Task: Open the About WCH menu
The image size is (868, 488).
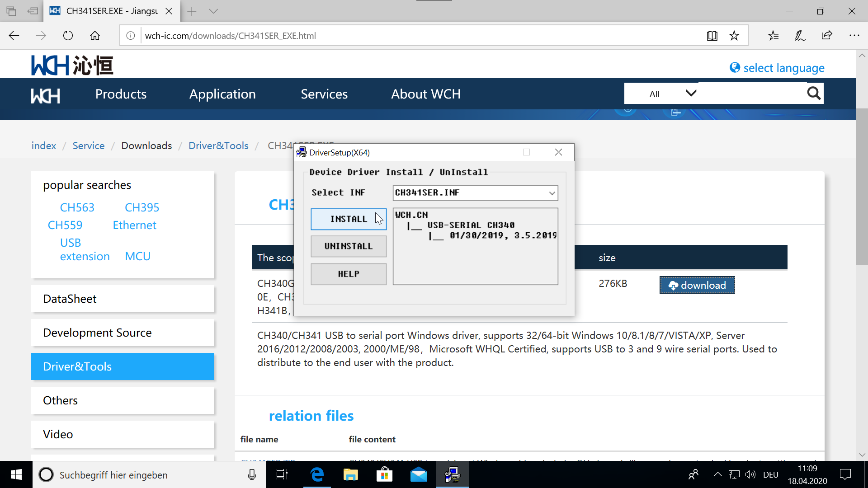Action: click(x=426, y=94)
